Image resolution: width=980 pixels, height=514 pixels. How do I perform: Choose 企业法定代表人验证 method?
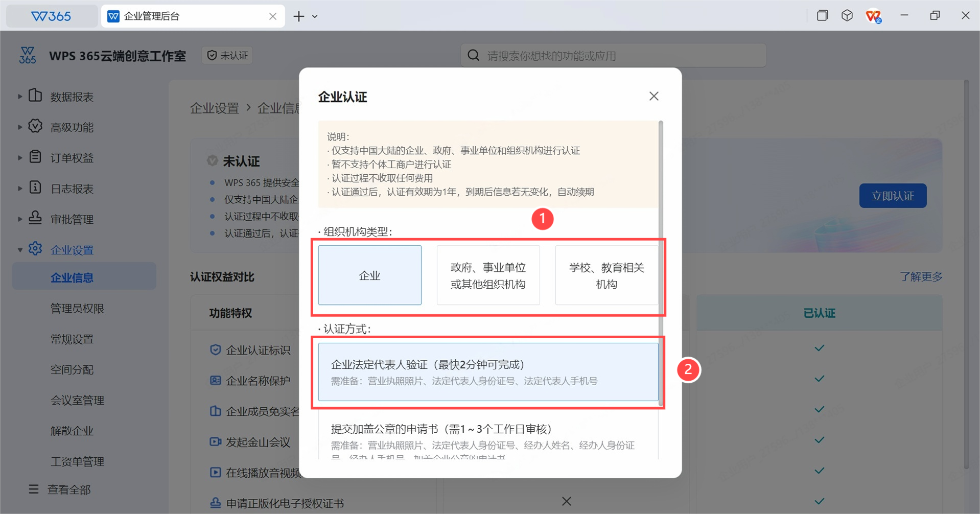click(x=488, y=371)
